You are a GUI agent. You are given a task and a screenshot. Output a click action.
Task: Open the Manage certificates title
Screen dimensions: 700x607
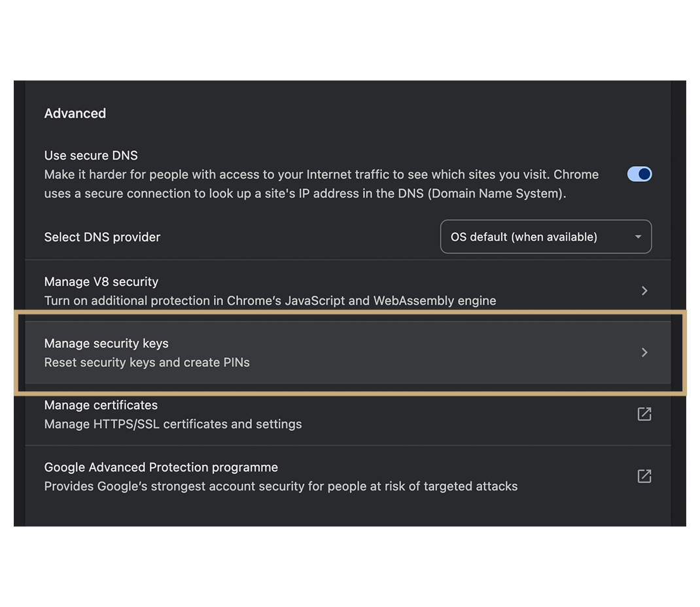pyautogui.click(x=101, y=405)
